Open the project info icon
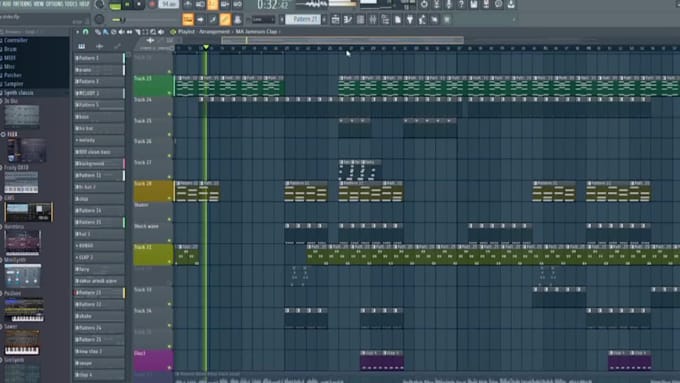680x383 pixels. (498, 4)
